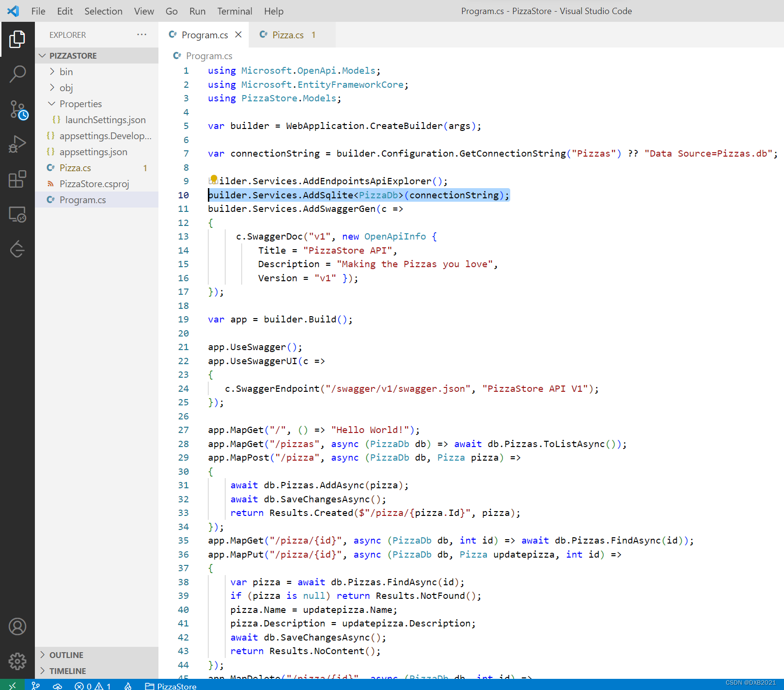
Task: Click the flame icon in status bar
Action: [x=128, y=686]
